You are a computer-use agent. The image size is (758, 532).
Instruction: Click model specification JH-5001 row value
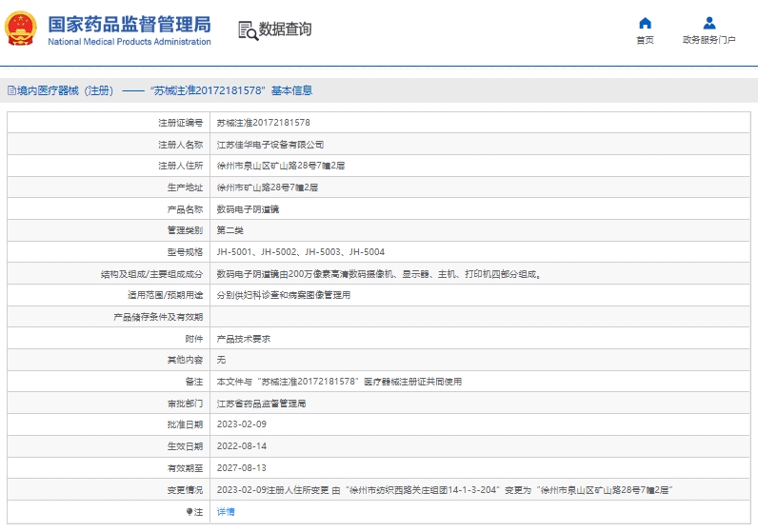(x=300, y=252)
